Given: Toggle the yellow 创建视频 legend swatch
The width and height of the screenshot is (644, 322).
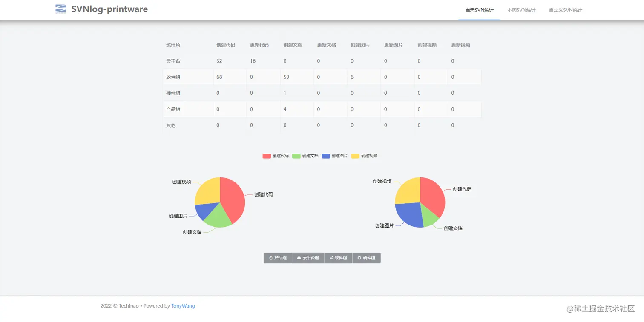Looking at the screenshot, I should (355, 156).
